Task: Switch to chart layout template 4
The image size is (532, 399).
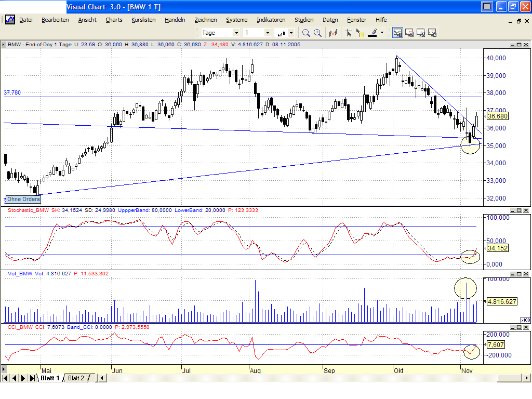Action: [432, 32]
